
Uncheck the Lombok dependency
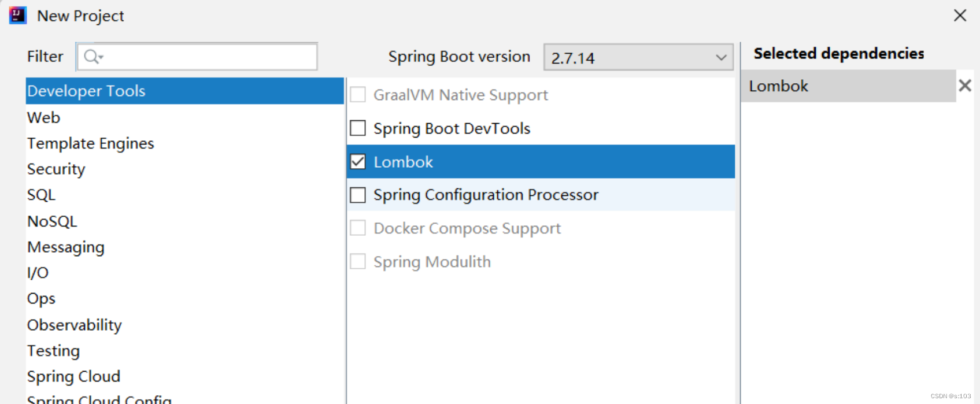358,161
